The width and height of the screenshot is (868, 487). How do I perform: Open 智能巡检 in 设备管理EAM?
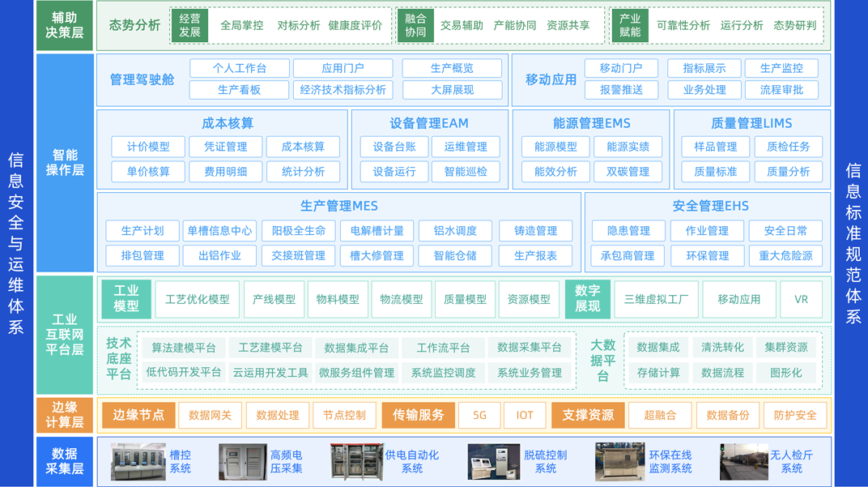click(x=466, y=172)
